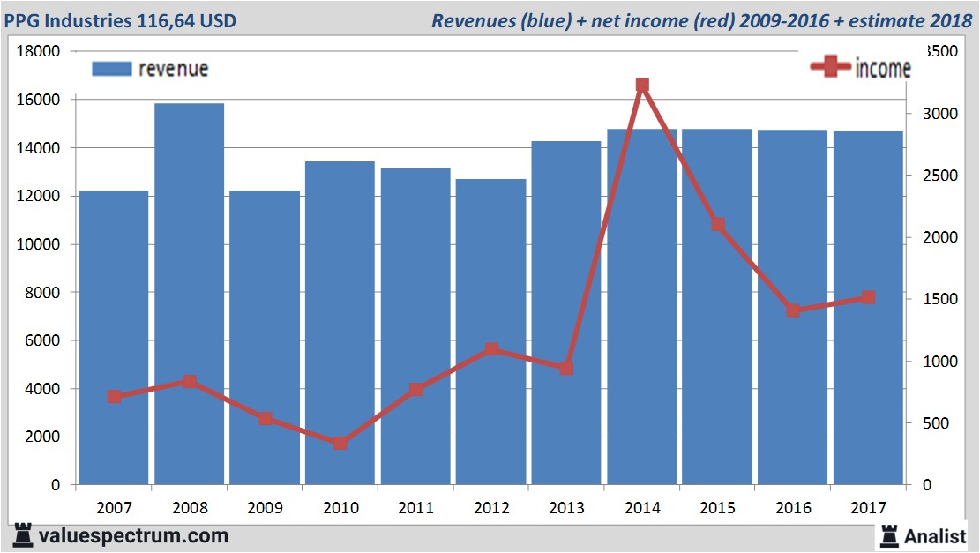Click the PPG Industries 116,64 USD title
The image size is (980, 553).
[121, 20]
